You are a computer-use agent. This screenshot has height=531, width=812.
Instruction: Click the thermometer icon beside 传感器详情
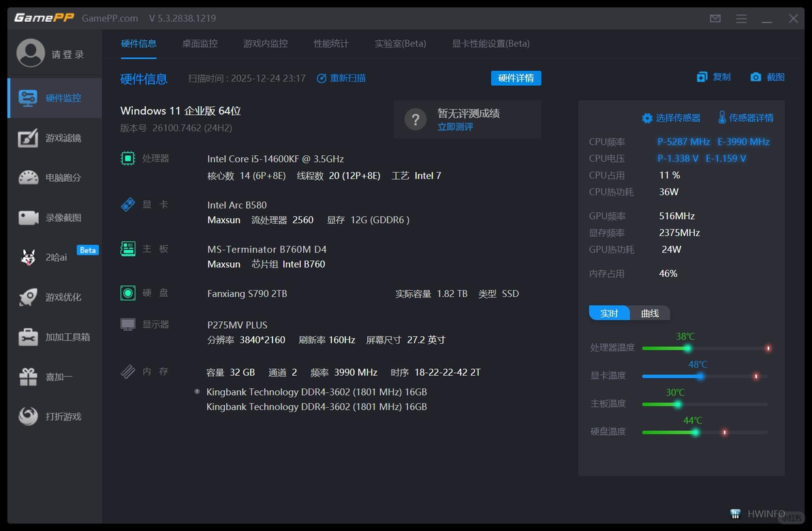coord(722,118)
